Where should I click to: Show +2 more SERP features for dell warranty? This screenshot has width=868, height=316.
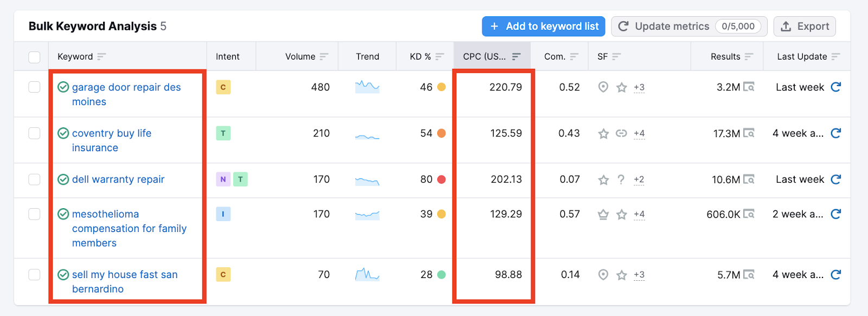click(x=639, y=179)
